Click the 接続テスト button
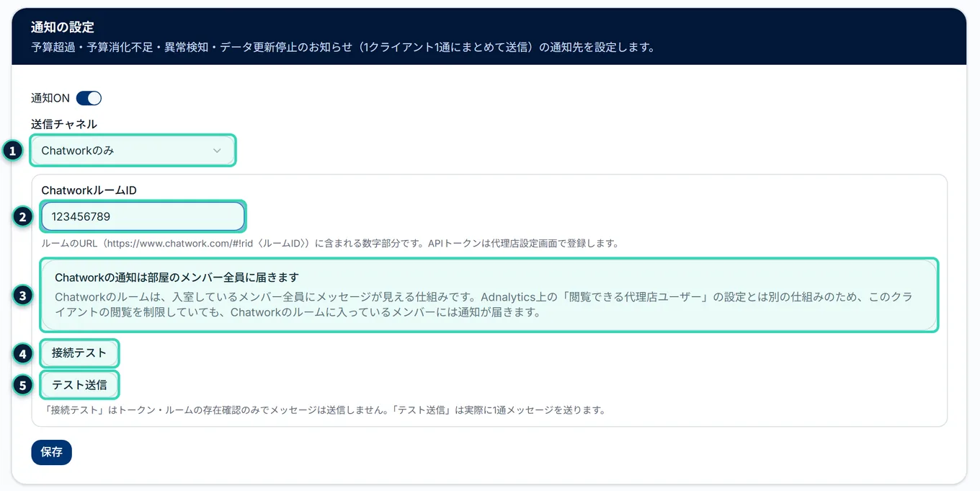This screenshot has width=980, height=491. pos(79,353)
